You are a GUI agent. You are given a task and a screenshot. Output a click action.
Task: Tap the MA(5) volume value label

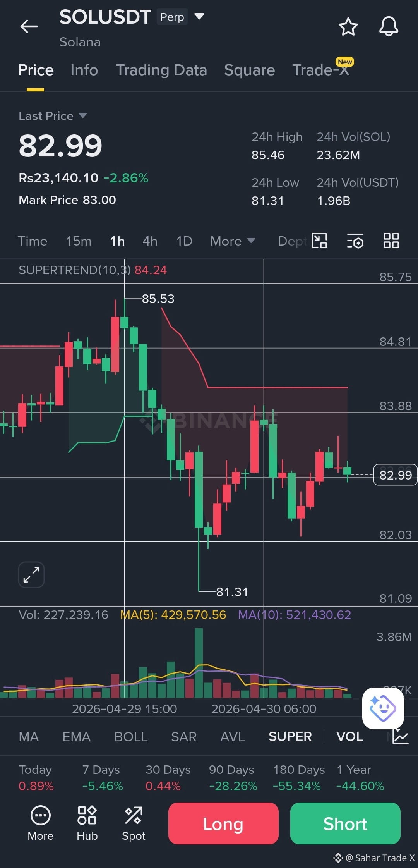tap(173, 615)
